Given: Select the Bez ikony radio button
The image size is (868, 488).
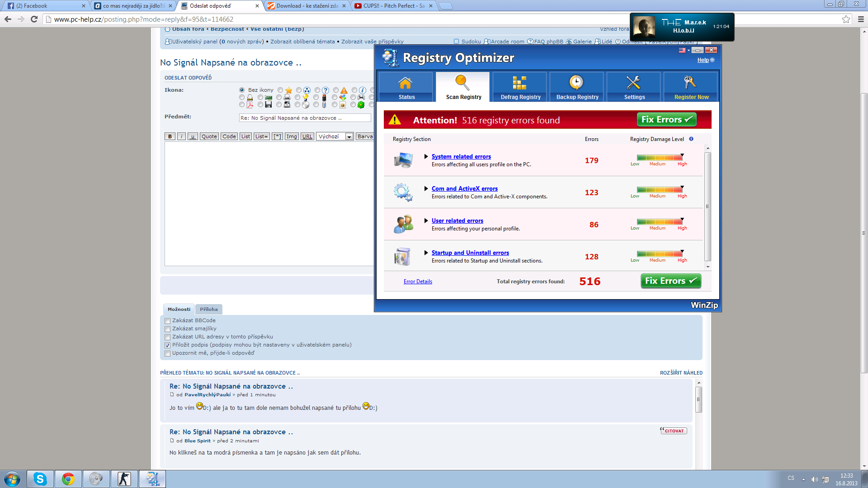Looking at the screenshot, I should tap(242, 90).
